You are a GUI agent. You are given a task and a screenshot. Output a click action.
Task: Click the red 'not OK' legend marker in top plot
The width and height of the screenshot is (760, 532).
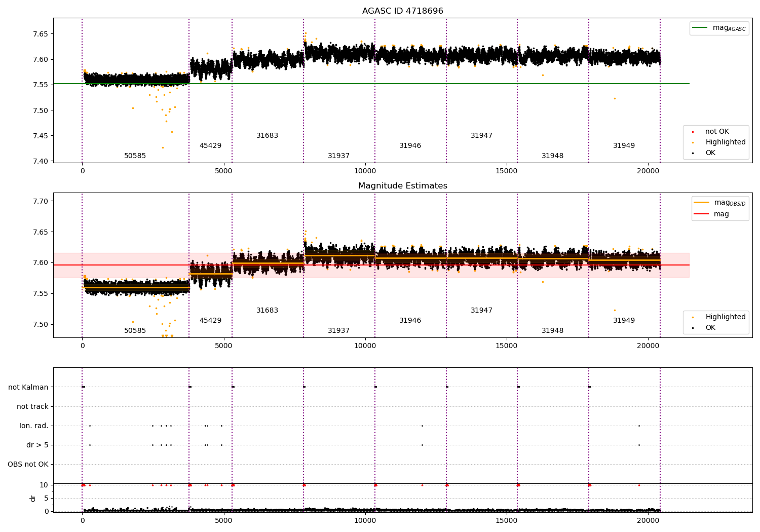693,132
